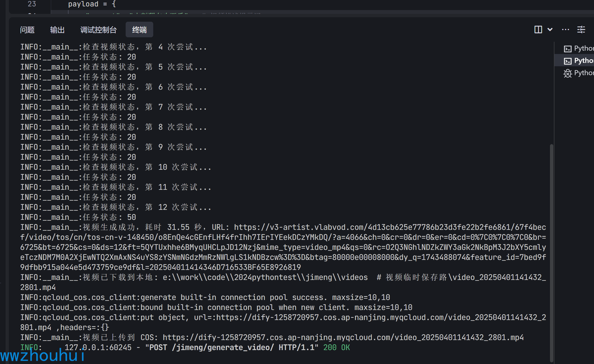This screenshot has height=364, width=594.
Task: Expand the dropdown chevron beside split terminal
Action: point(550,29)
